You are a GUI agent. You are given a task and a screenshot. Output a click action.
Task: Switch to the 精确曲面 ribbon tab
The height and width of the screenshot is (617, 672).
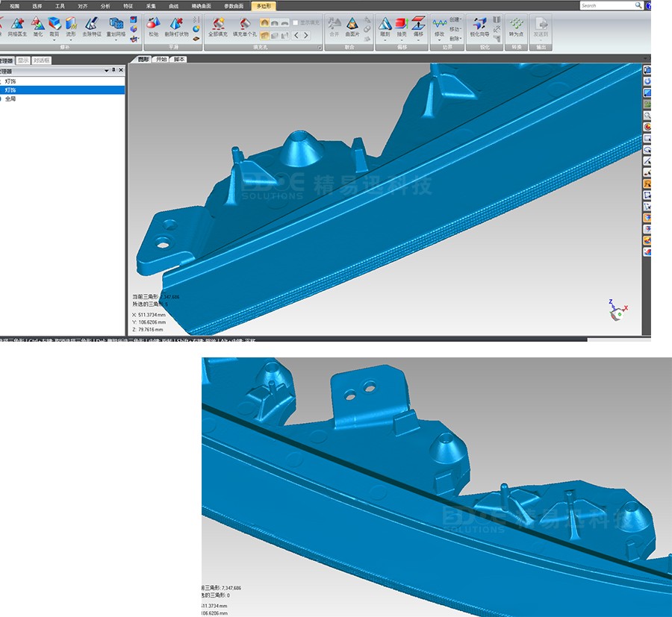201,5
